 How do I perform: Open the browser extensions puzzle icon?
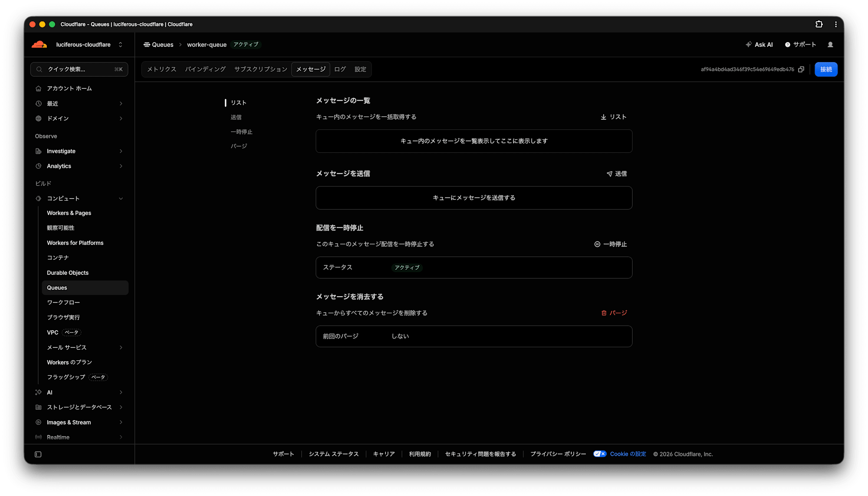tap(819, 24)
